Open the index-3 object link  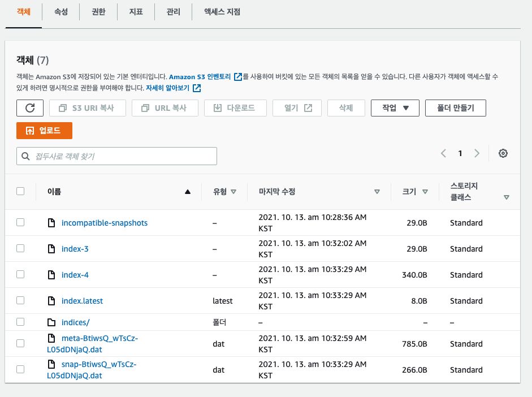pos(75,249)
